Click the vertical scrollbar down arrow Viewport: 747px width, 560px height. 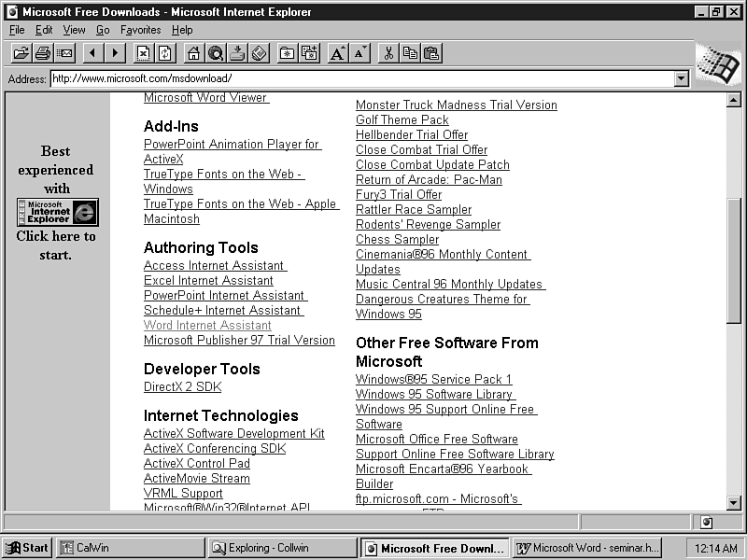734,502
